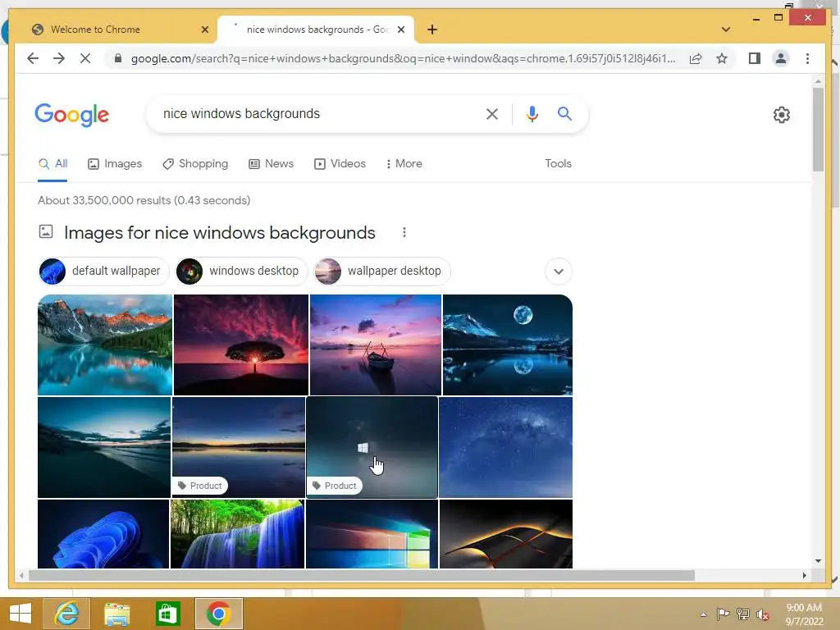Open mountain lake wallpaper thumbnail
The image size is (840, 630).
(105, 345)
